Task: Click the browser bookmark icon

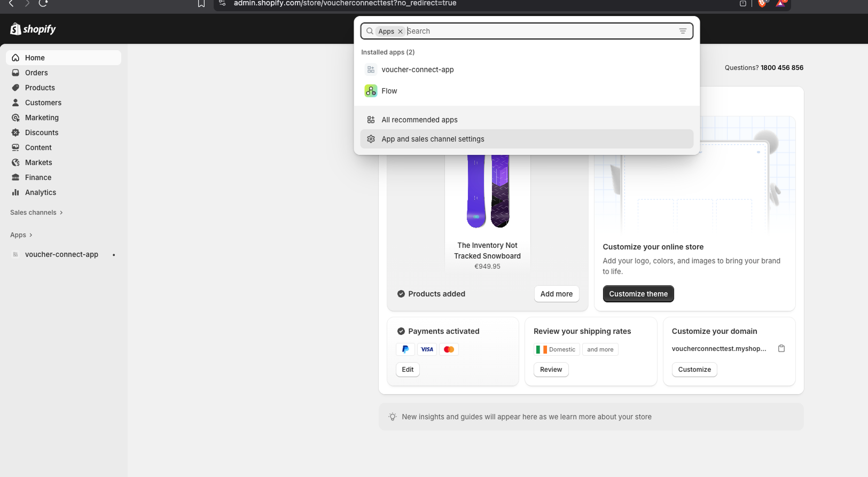Action: coord(201,4)
